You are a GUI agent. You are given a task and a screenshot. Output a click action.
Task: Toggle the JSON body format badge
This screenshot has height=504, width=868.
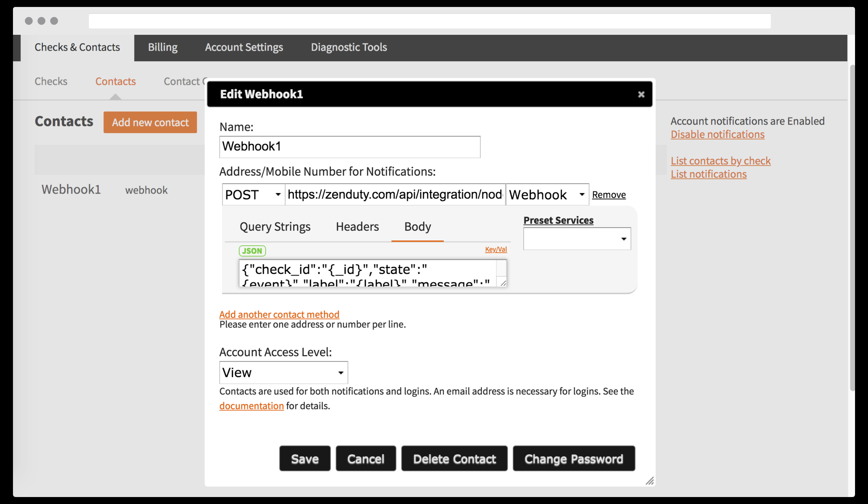[x=252, y=251]
